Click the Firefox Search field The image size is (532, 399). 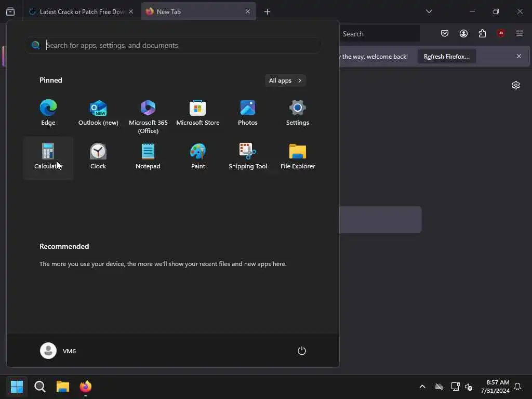tap(379, 34)
